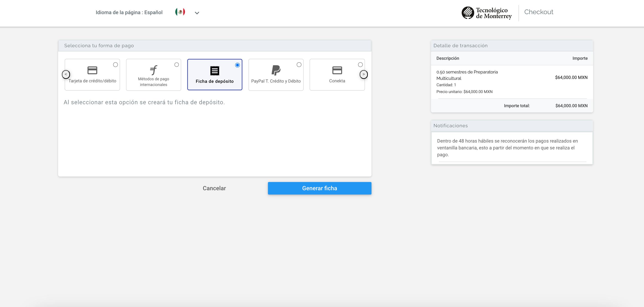Image resolution: width=644 pixels, height=307 pixels.
Task: Click the receipt icon for Ficha de depósito
Action: click(x=215, y=71)
